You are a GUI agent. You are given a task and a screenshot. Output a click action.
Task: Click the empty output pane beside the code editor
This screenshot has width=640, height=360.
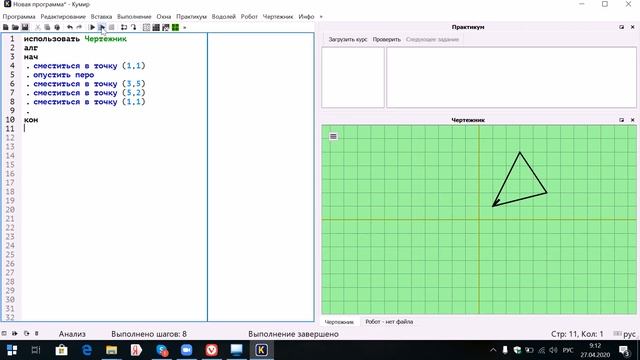[261, 177]
